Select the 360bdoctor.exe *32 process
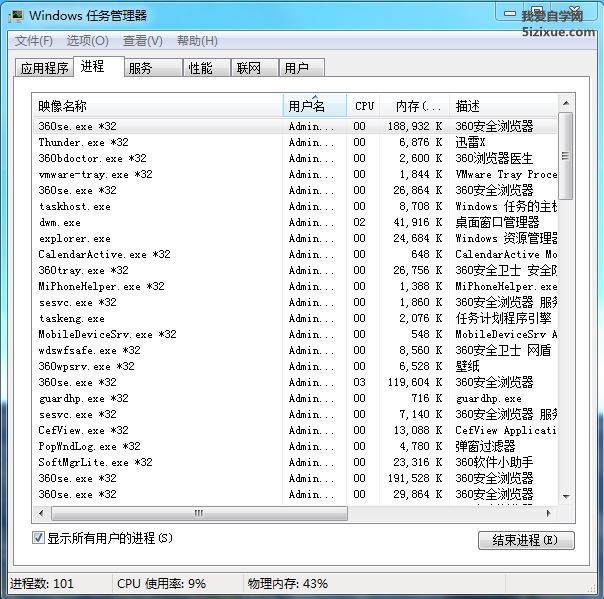604x599 pixels. (295, 158)
